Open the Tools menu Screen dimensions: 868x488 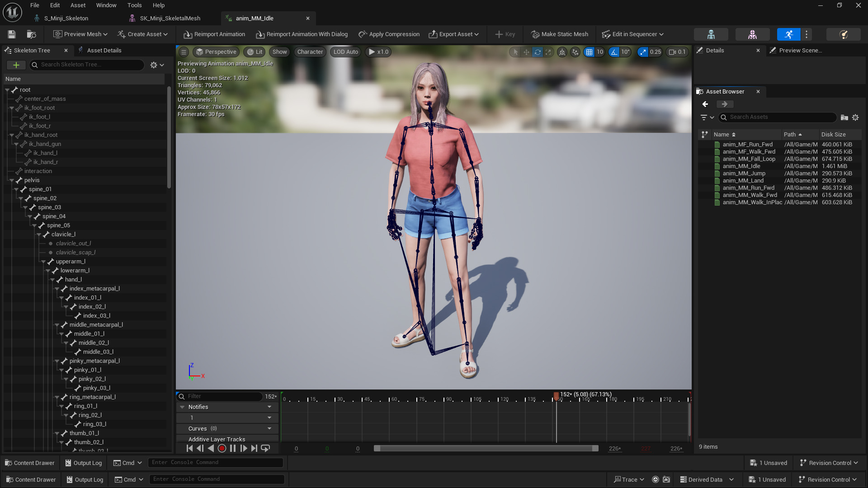pyautogui.click(x=134, y=5)
